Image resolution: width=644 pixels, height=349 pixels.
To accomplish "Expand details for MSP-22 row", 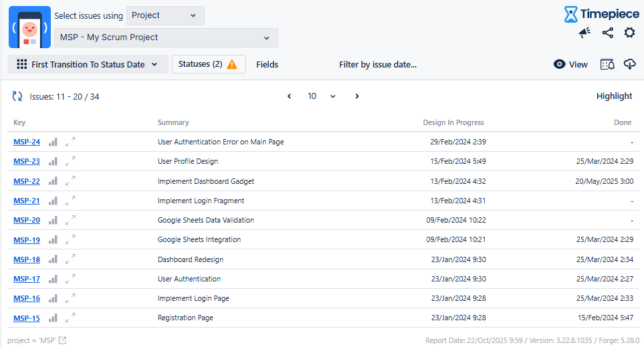I will click(70, 181).
